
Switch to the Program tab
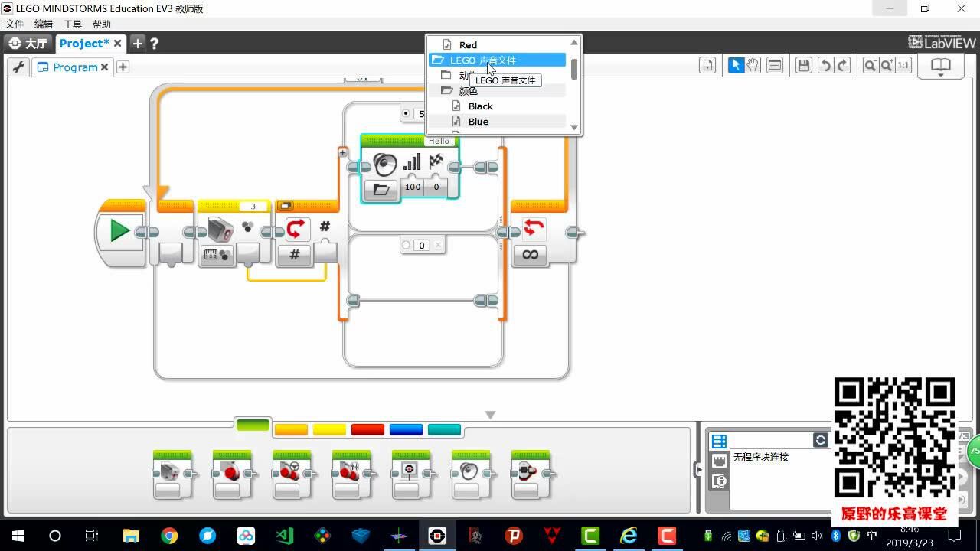[74, 67]
